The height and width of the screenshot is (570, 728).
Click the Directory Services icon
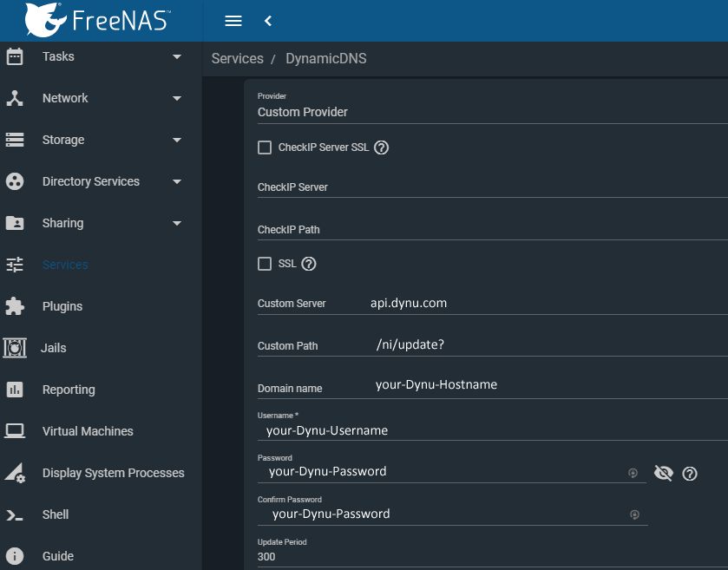(x=15, y=181)
